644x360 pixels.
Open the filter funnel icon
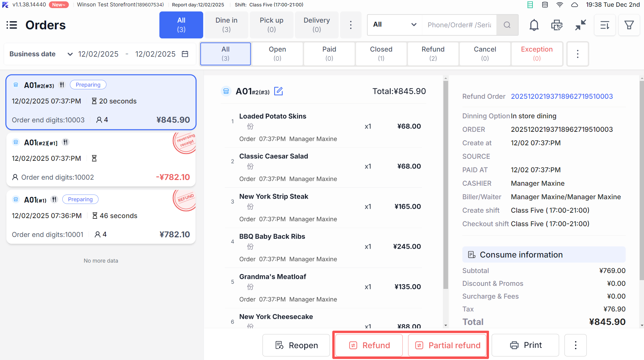pos(629,25)
